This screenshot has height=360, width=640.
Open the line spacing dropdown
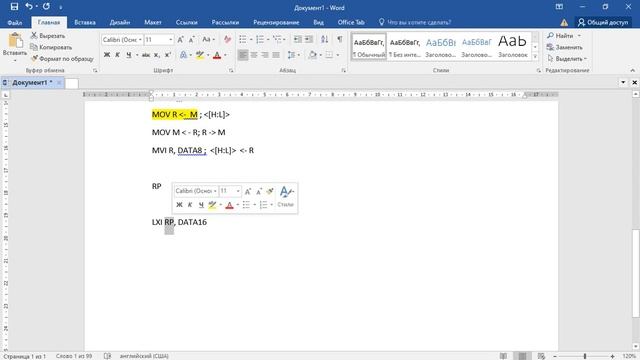pos(293,55)
